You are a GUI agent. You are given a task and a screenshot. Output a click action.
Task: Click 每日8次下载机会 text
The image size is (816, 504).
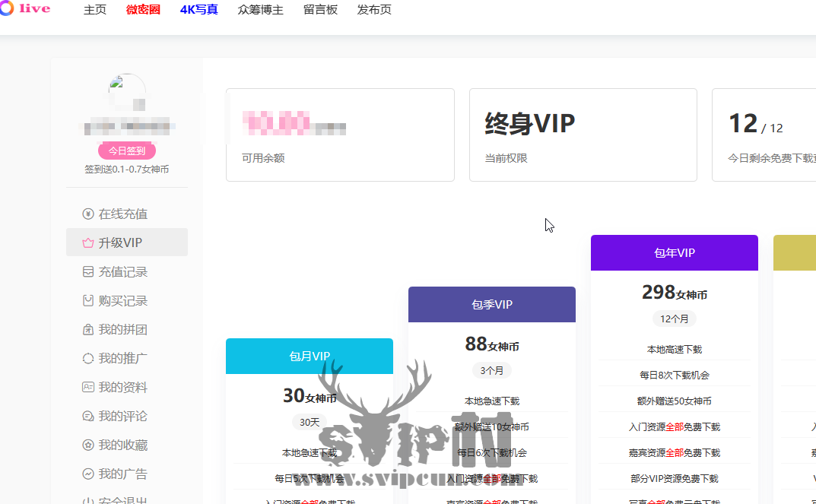point(675,375)
